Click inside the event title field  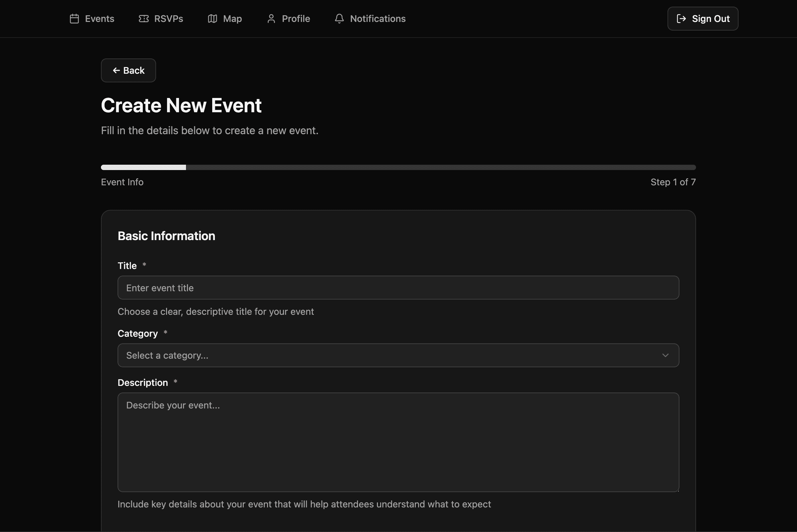coord(398,287)
